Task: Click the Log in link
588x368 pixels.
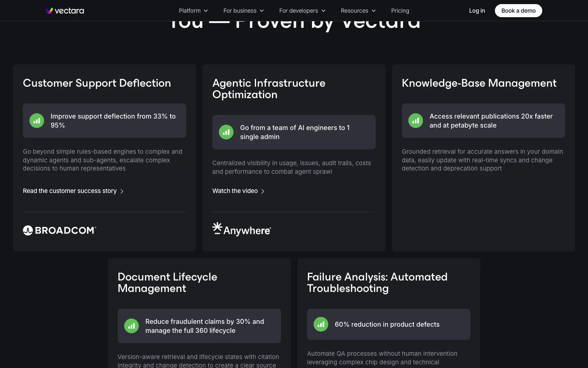Action: pos(477,11)
